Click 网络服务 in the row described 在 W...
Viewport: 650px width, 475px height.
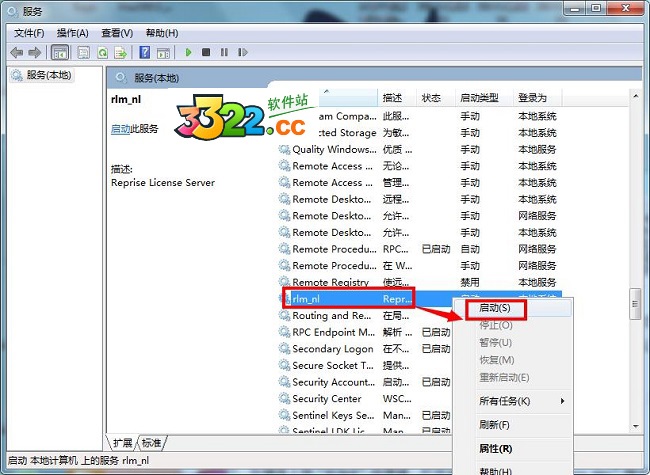[537, 266]
